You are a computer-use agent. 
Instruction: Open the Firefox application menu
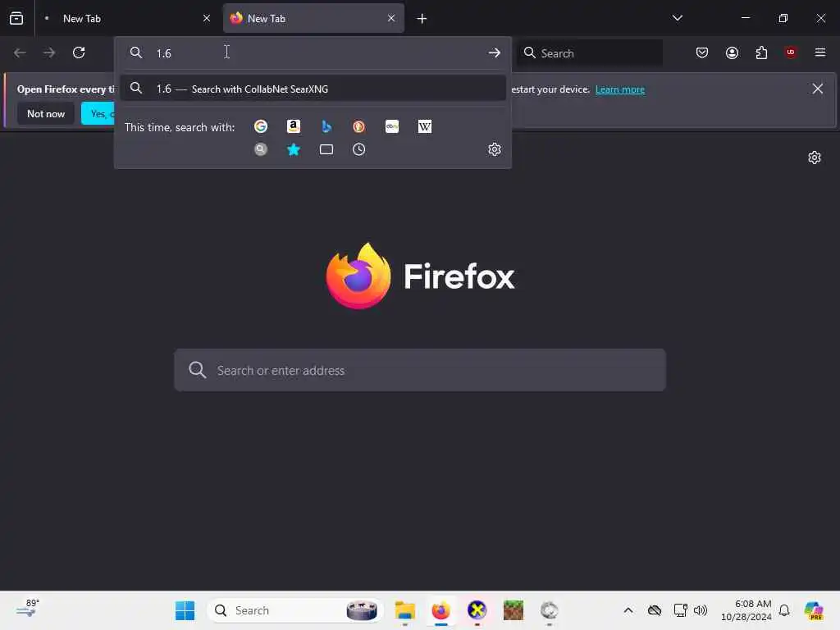(820, 52)
